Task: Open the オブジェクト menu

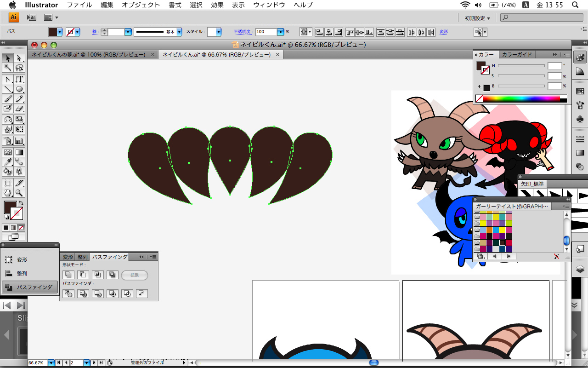Action: click(141, 5)
